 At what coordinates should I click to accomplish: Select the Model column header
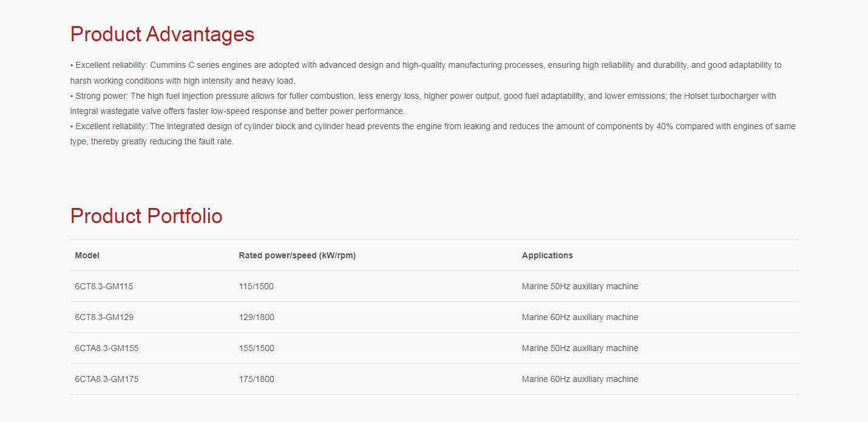(x=87, y=255)
